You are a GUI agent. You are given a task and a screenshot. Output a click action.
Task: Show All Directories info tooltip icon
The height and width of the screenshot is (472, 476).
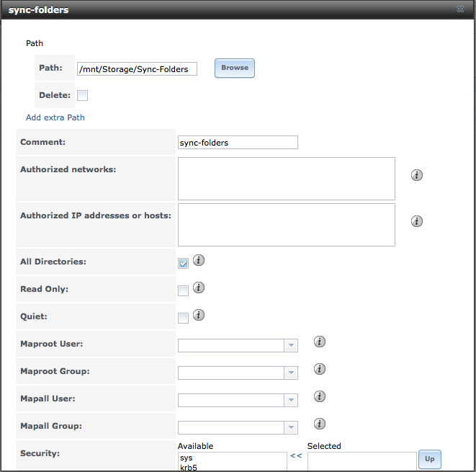[199, 260]
